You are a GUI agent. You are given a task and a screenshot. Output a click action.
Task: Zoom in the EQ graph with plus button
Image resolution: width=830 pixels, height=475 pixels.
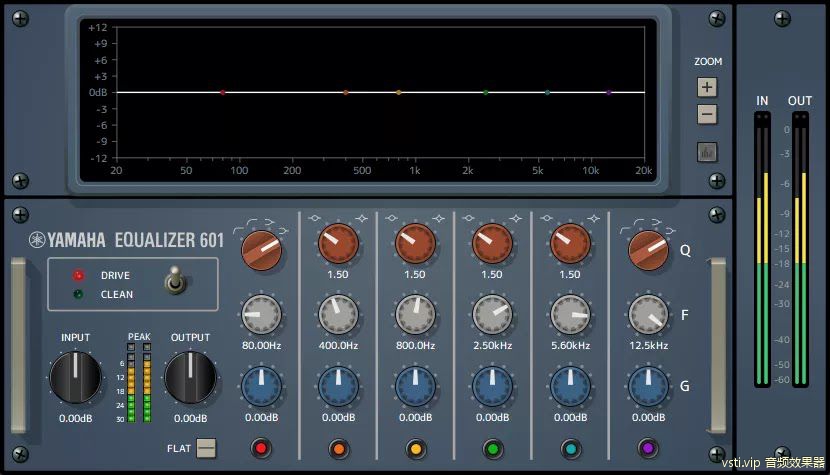coord(707,87)
